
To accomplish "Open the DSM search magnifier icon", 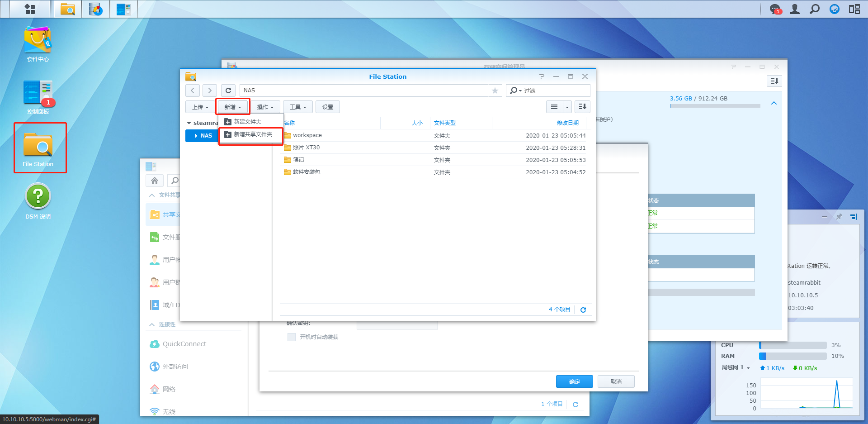I will point(815,9).
